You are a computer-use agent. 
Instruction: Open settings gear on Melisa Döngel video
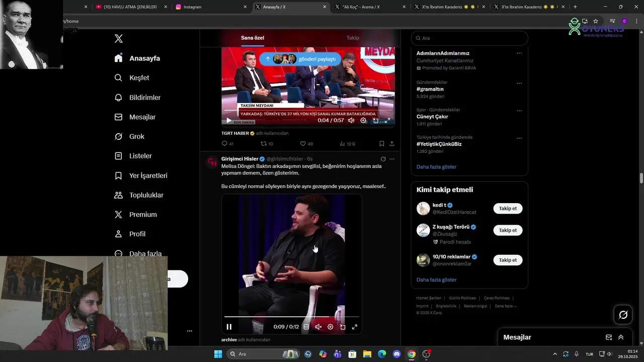click(331, 327)
